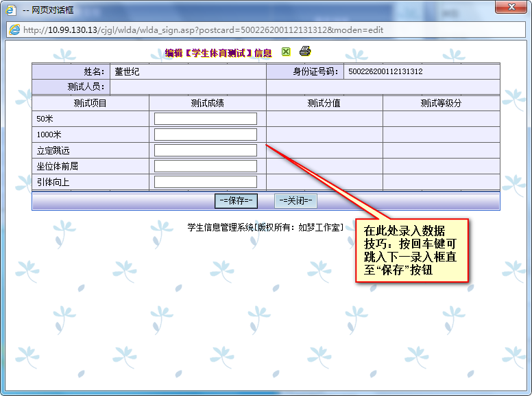
Task: Click the 测试人员 value cell
Action: coord(187,86)
